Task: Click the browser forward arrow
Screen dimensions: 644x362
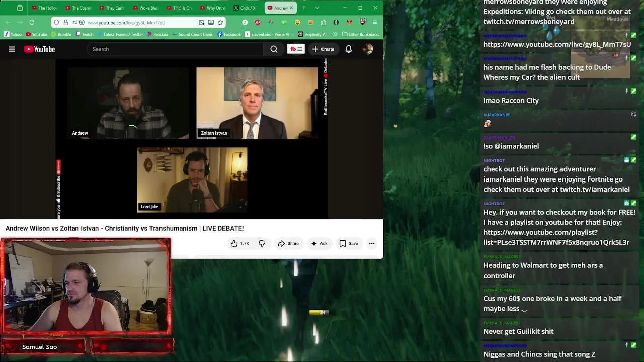Action: (20, 22)
